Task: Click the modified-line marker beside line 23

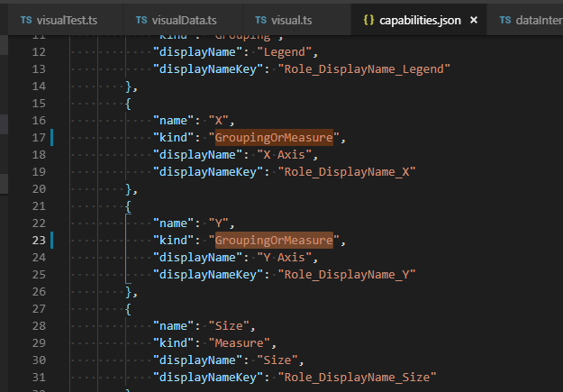Action: [51, 241]
